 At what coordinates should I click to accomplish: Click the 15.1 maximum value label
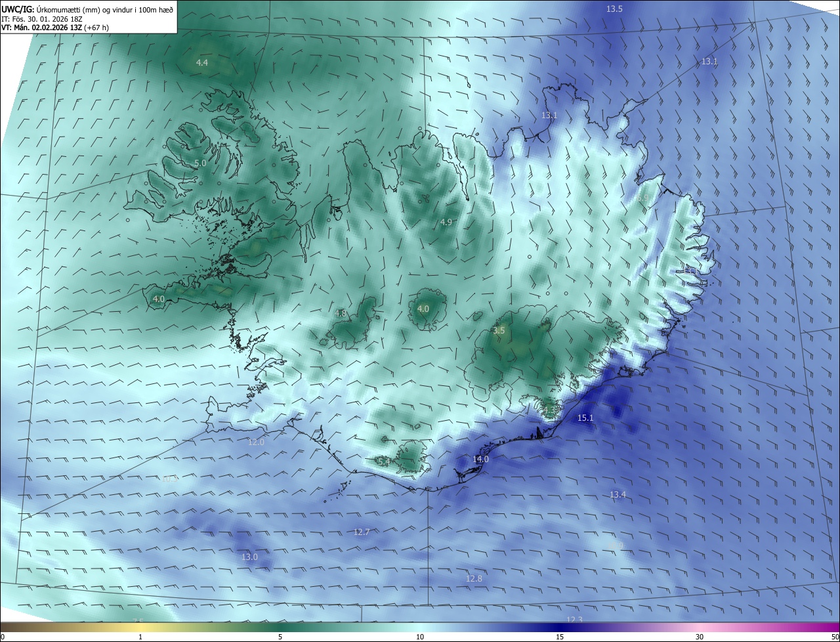coord(585,417)
